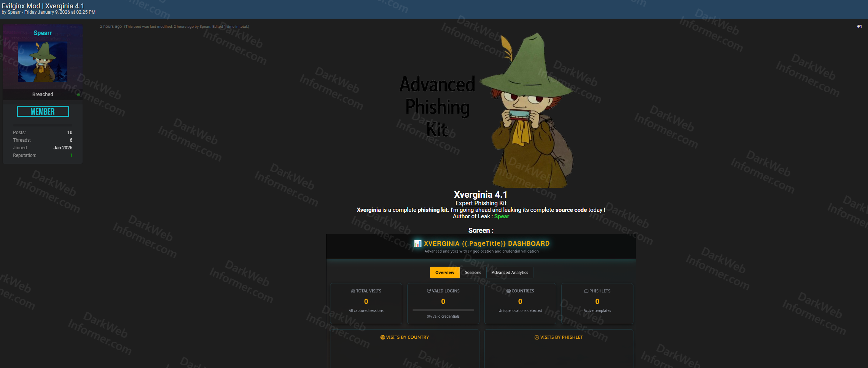Click the bar chart icon beside dashboard title
This screenshot has width=868, height=368.
[417, 243]
